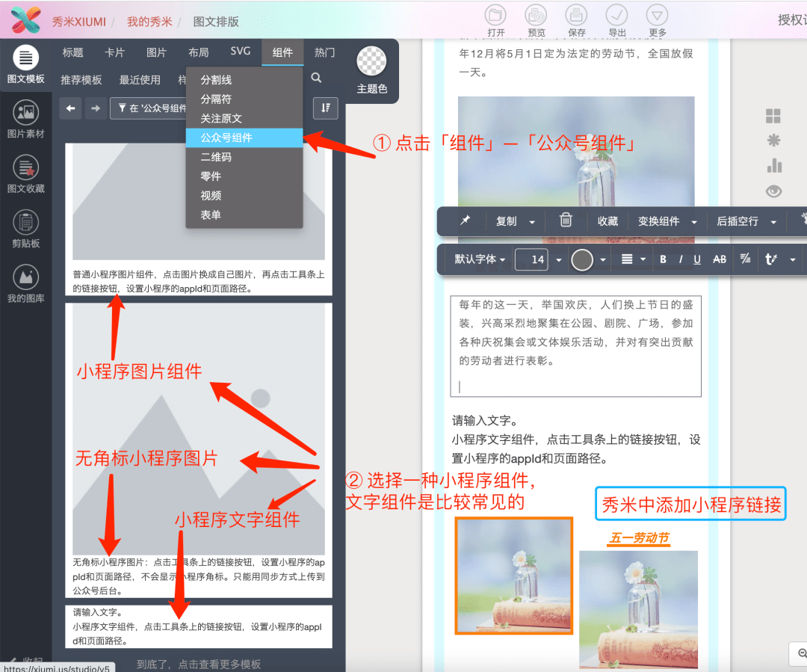Screen dimensions: 807x672
Task: Switch to the 布局 tab
Action: (199, 52)
